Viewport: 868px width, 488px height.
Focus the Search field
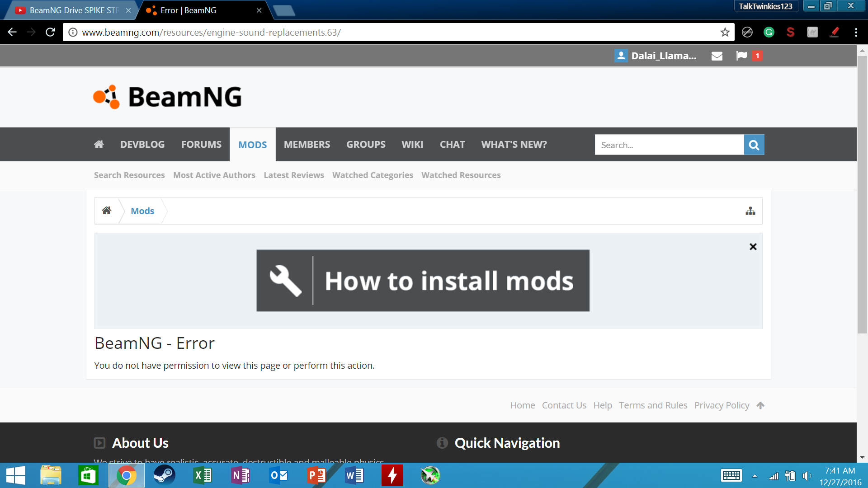point(669,145)
